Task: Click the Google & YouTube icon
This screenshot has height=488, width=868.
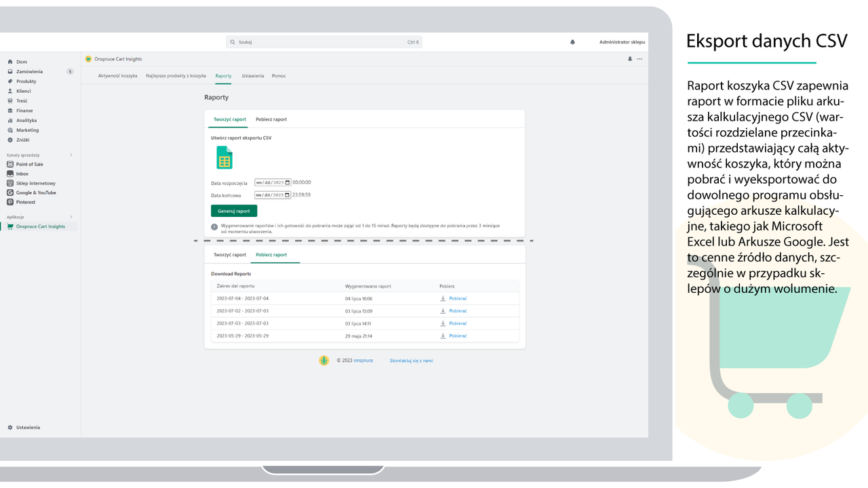Action: point(10,192)
